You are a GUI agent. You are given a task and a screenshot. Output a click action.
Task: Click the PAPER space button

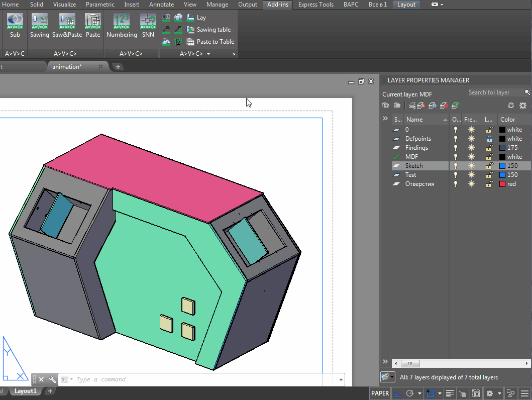[x=380, y=393]
